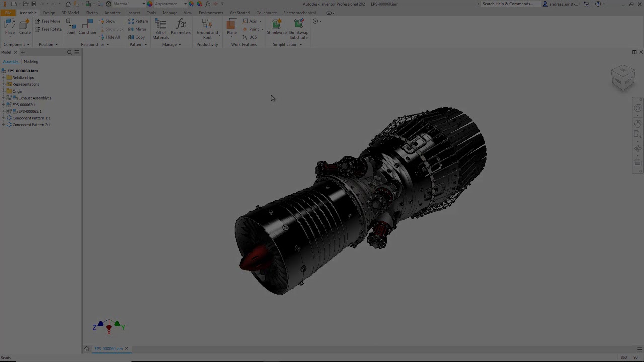Click the Home view icon in toolbar
The width and height of the screenshot is (644, 362).
[x=68, y=4]
